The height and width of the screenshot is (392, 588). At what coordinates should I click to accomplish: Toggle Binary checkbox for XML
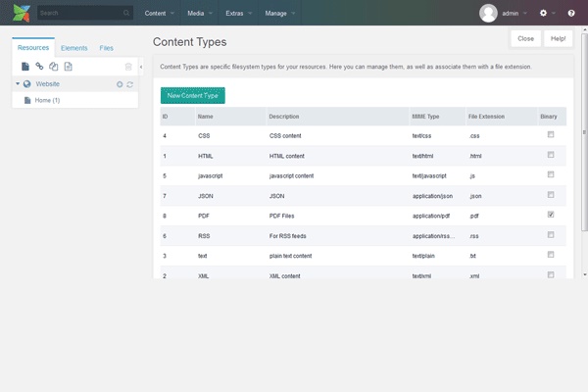click(551, 275)
